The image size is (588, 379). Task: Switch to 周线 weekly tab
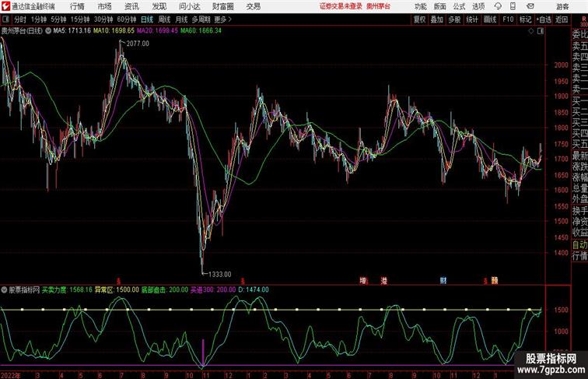click(x=164, y=19)
